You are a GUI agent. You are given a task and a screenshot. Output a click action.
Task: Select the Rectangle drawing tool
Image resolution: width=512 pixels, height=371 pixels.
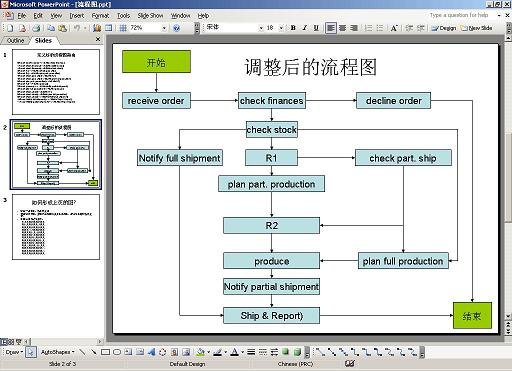tap(105, 352)
